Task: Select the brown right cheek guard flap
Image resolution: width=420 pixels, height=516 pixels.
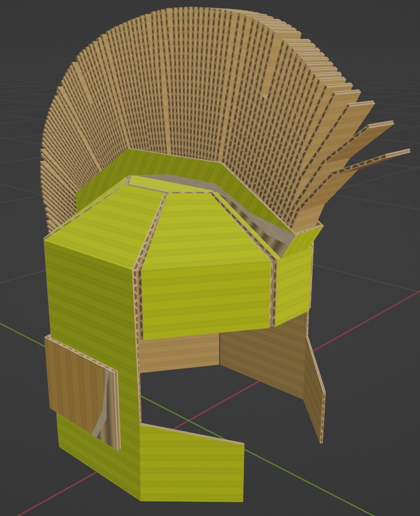Action: pyautogui.click(x=314, y=390)
